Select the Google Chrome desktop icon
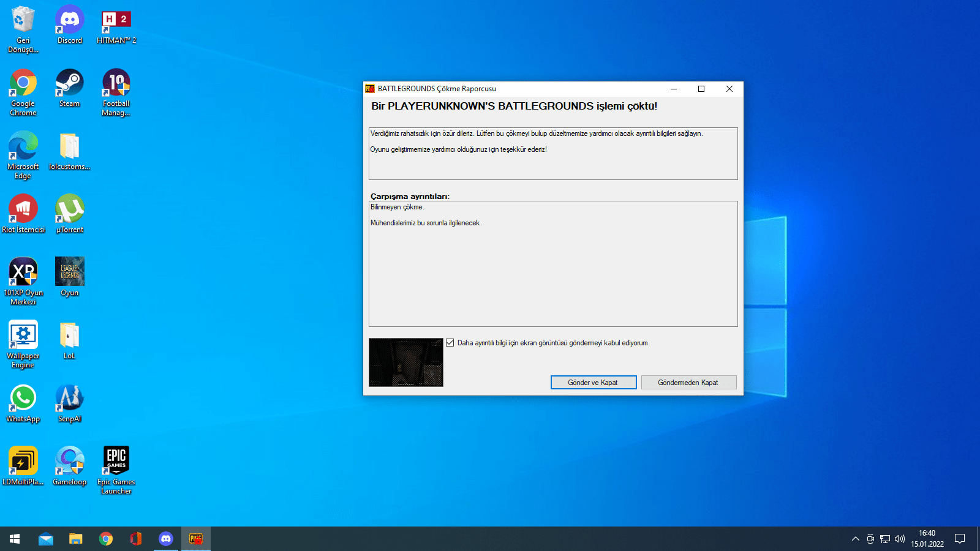This screenshot has width=980, height=551. point(23,92)
